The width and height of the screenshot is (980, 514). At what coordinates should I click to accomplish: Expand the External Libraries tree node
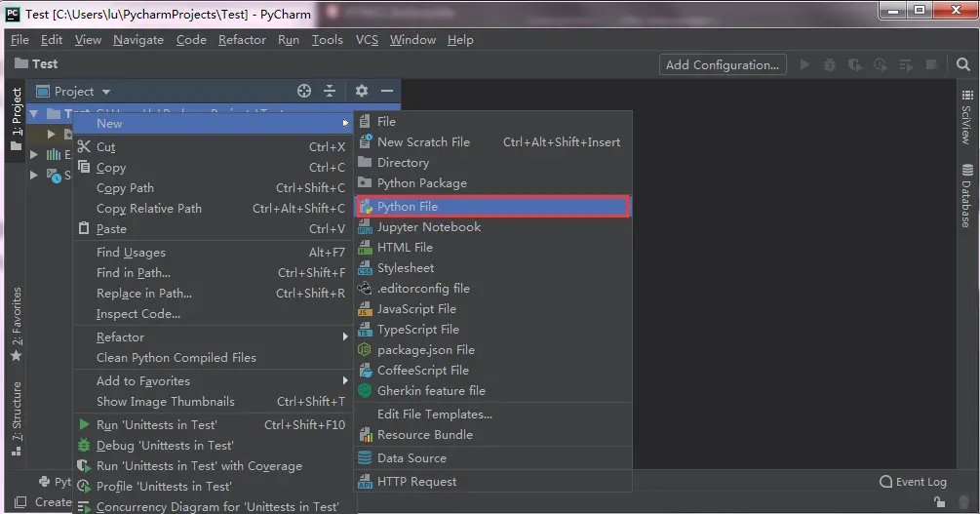coord(34,154)
